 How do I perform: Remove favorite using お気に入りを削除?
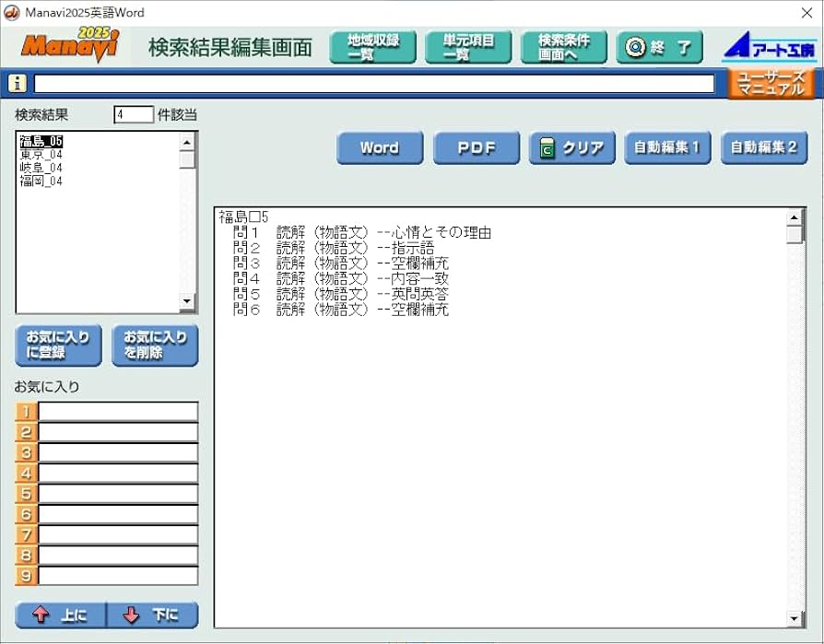154,345
